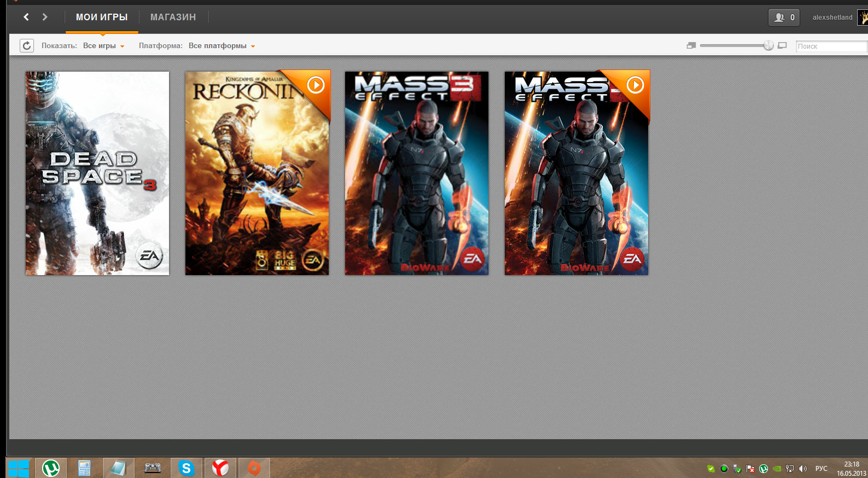Click the tile size slider handle

pos(768,45)
